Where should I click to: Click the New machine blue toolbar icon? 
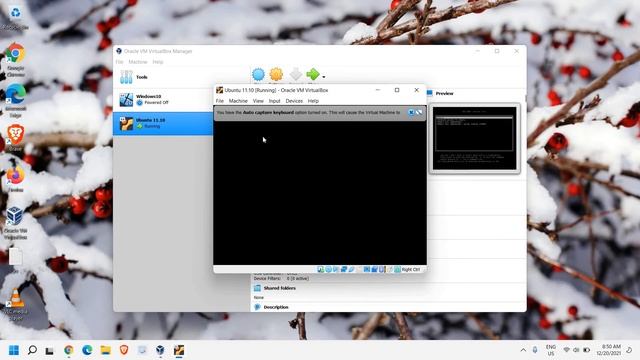(x=258, y=74)
